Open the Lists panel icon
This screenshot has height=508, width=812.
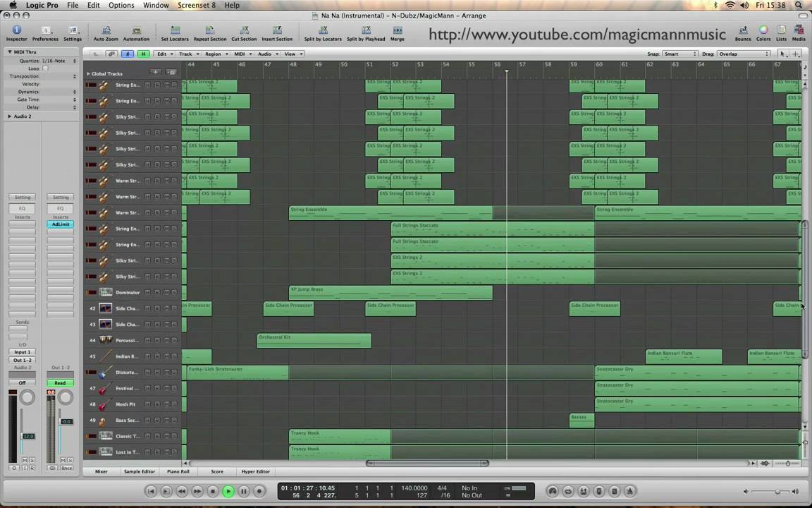[781, 30]
